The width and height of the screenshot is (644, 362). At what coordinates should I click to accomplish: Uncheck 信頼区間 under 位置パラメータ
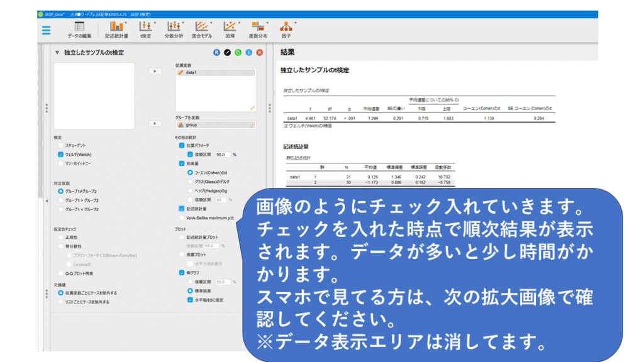pos(190,155)
